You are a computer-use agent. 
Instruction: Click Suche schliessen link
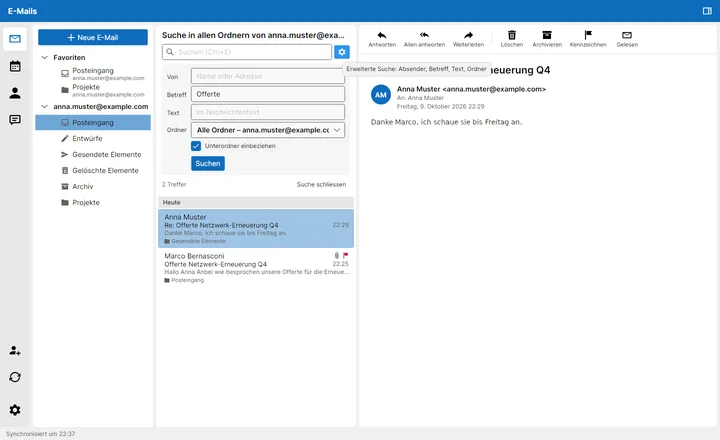(321, 185)
